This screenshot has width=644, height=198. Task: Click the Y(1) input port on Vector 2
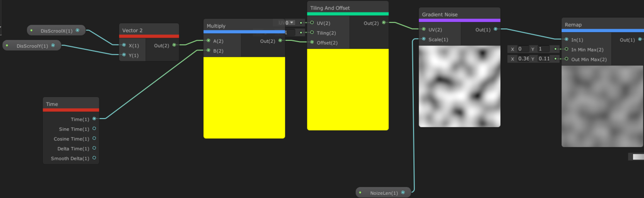124,55
